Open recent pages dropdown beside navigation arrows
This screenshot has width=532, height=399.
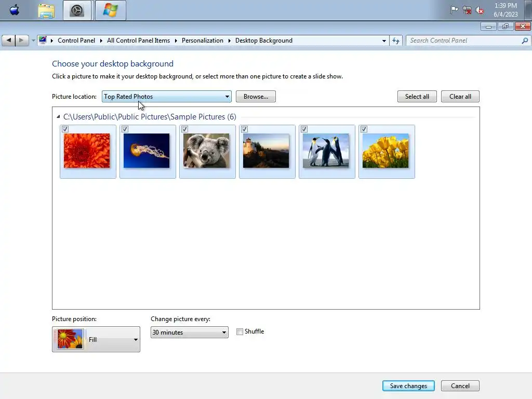point(33,41)
